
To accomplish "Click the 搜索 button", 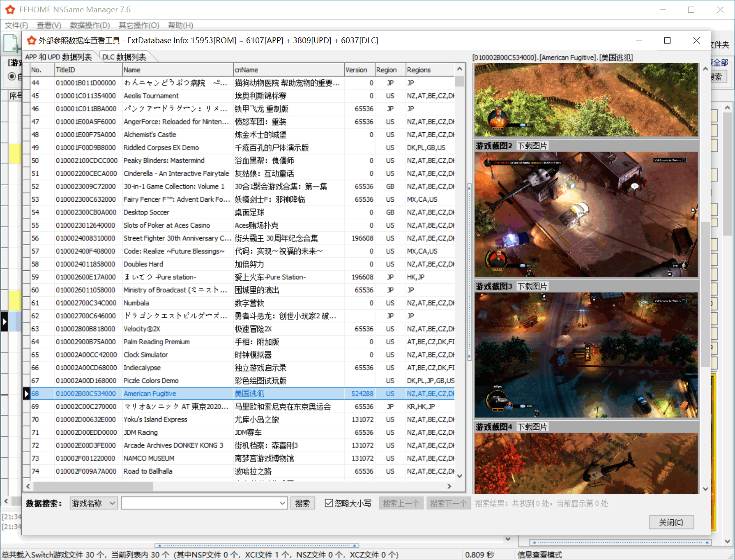I will 303,503.
